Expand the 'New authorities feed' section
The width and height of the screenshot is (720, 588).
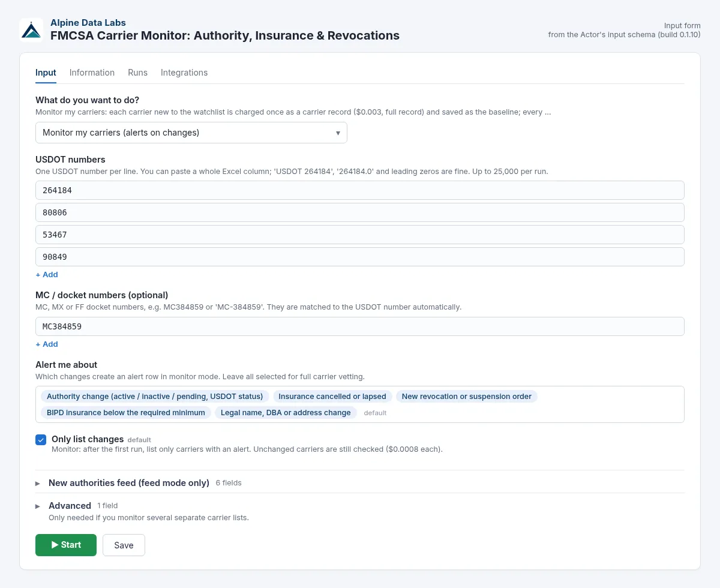(129, 483)
